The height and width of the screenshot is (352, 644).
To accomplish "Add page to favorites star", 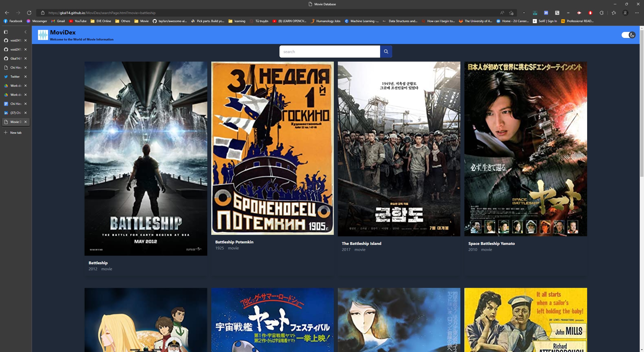I will 511,13.
